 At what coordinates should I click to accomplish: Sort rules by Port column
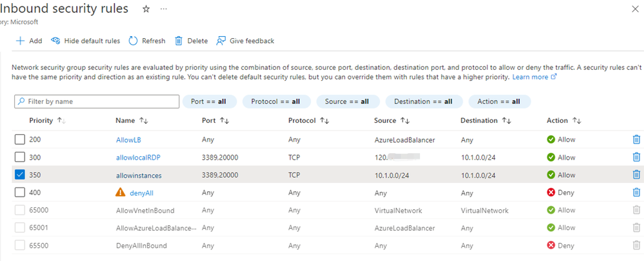[x=216, y=120]
